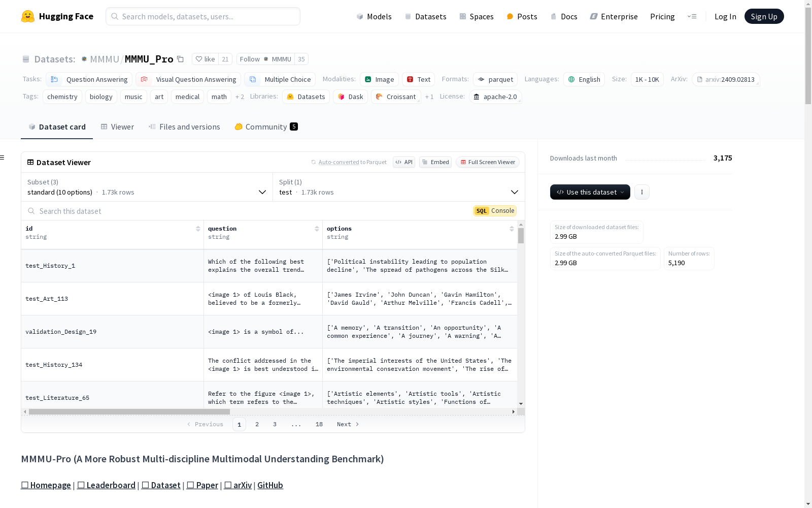
Task: Click the vertical scrollbar of the dataset table
Action: pyautogui.click(x=521, y=236)
